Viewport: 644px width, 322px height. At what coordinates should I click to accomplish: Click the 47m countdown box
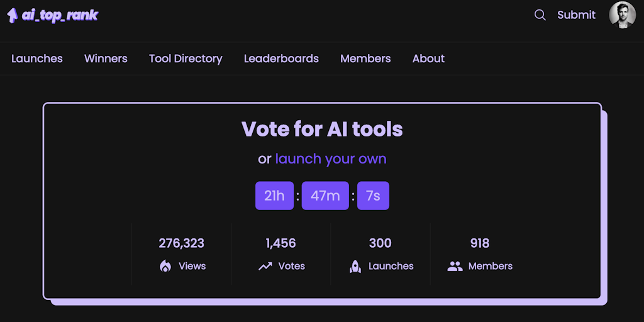point(325,196)
